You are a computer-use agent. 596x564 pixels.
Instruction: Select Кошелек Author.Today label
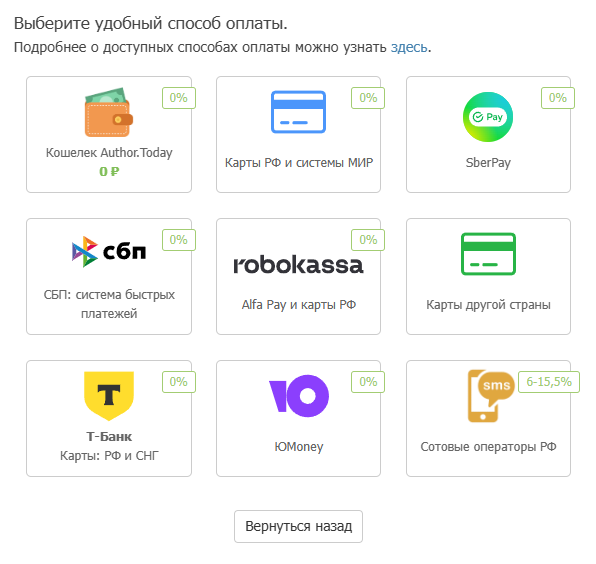(109, 152)
